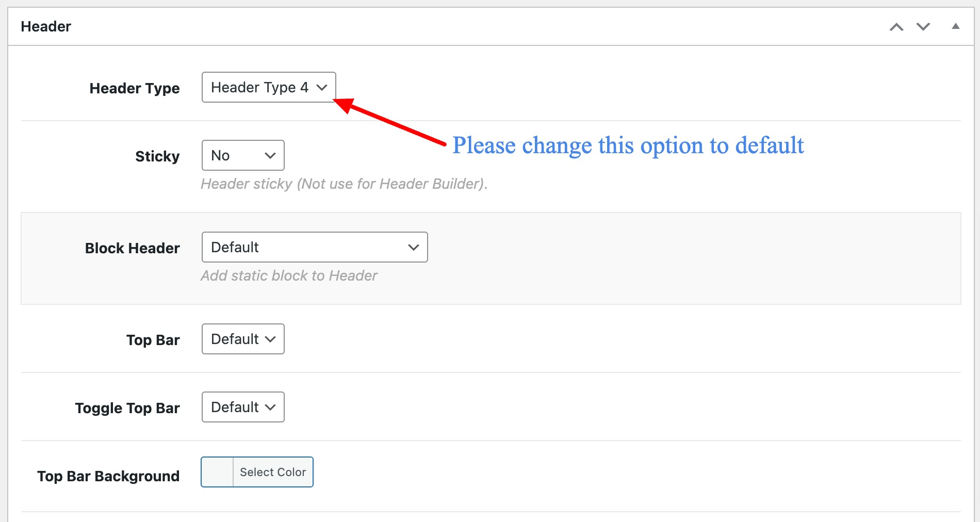980x522 pixels.
Task: Click the blue 'Please change this option' note
Action: [x=628, y=146]
